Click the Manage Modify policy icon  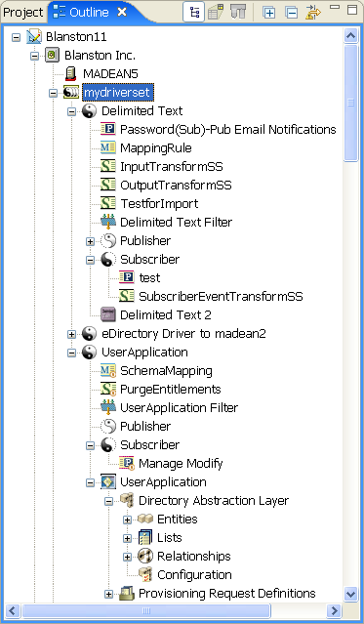pyautogui.click(x=127, y=463)
